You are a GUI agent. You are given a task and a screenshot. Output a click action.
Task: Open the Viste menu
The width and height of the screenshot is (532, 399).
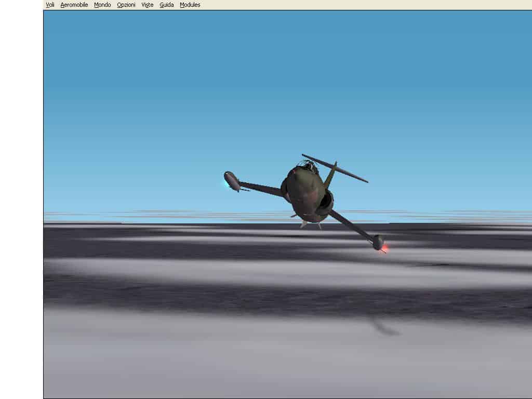click(x=148, y=5)
